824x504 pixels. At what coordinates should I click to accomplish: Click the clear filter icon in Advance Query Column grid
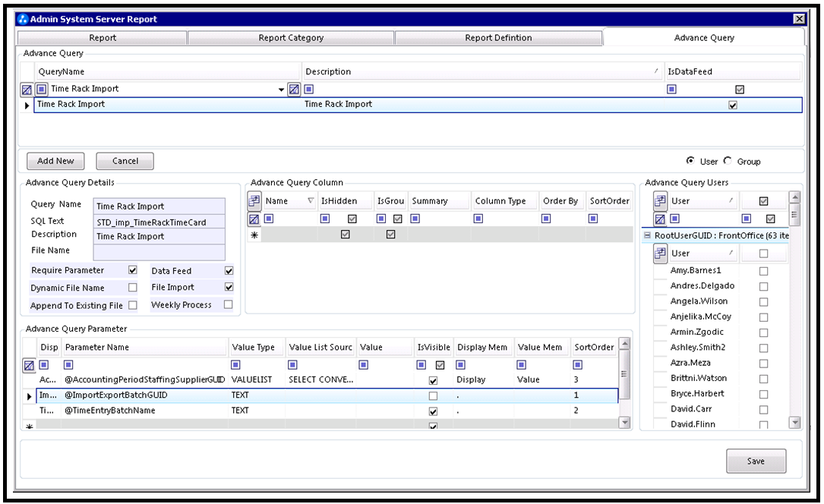254,219
